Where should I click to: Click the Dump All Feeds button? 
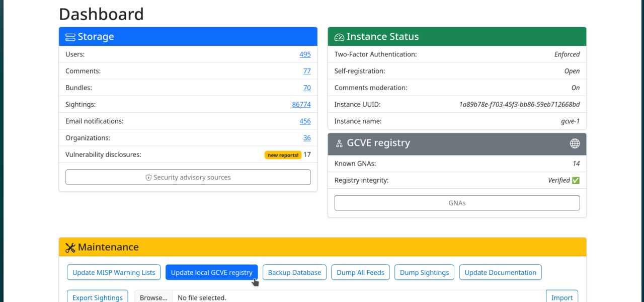pos(360,272)
